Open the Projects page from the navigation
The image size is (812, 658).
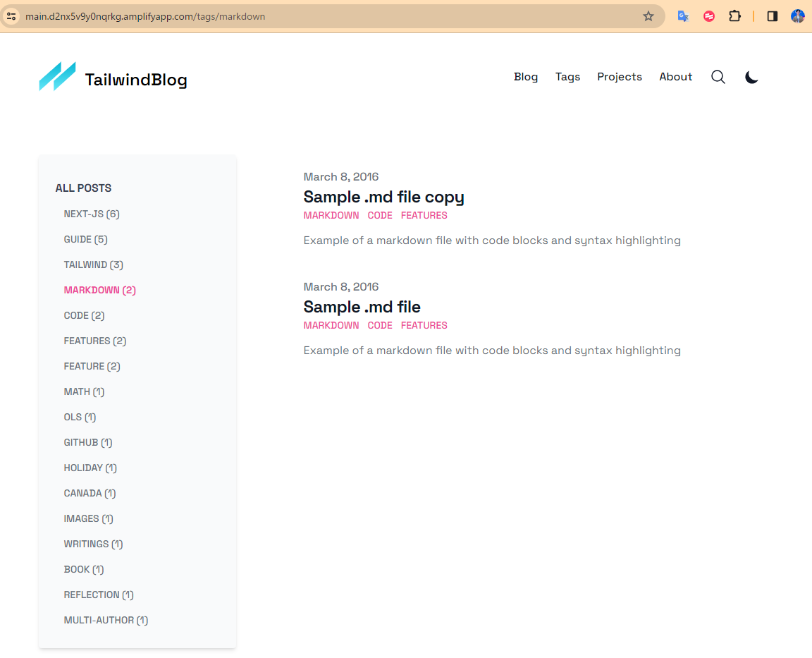619,77
